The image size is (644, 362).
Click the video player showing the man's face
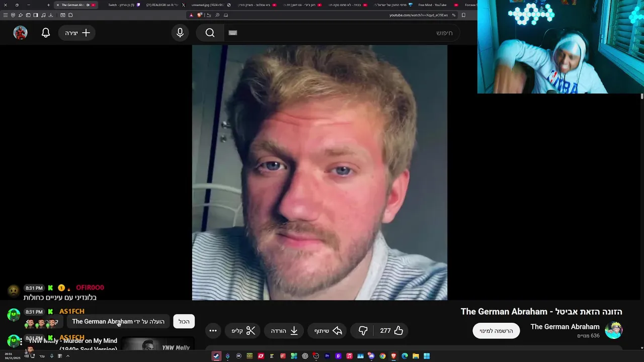[x=319, y=172]
